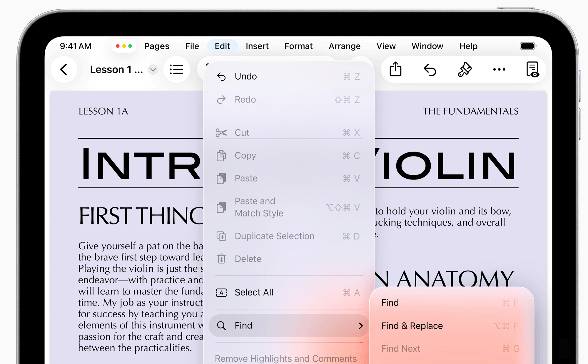Click the Paste and Match Style icon
Viewport: 588px width, 364px height.
[x=221, y=207]
